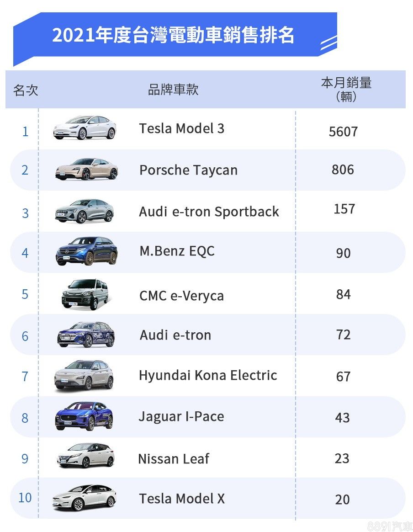This screenshot has width=413, height=532.
Task: Click the 名次 column header
Action: tap(26, 90)
